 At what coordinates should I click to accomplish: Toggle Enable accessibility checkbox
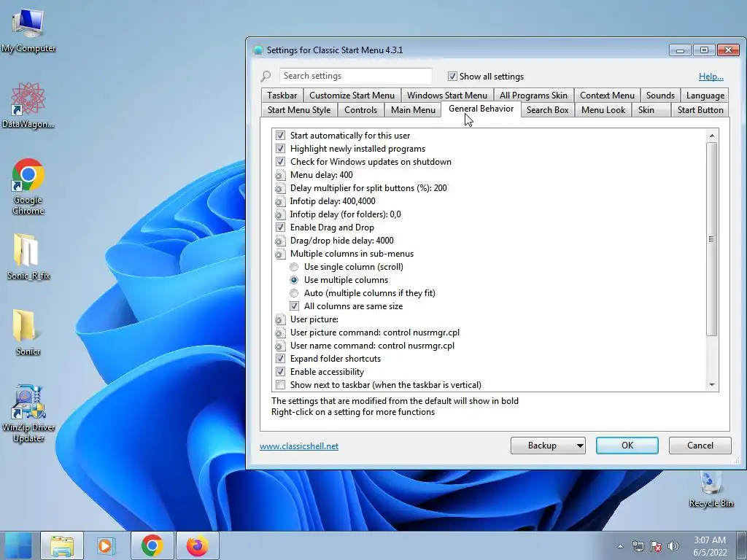point(280,372)
